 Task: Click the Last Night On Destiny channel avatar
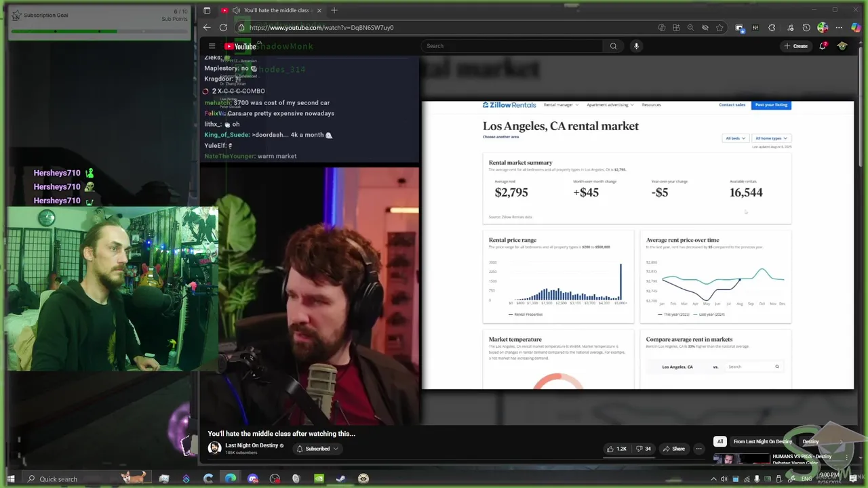pyautogui.click(x=214, y=448)
